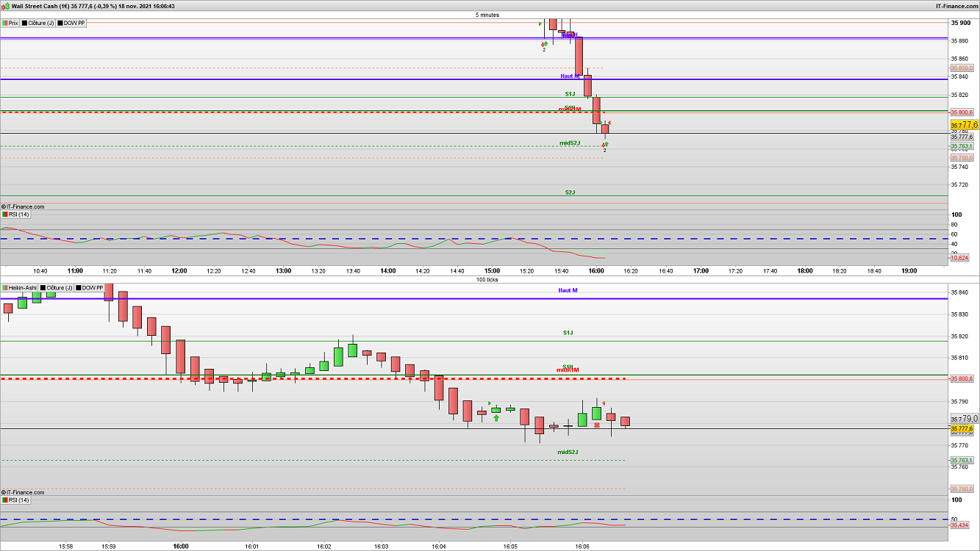
Task: Click the yellow 79,0 price tag in the 100 ticks chart
Action: [964, 419]
